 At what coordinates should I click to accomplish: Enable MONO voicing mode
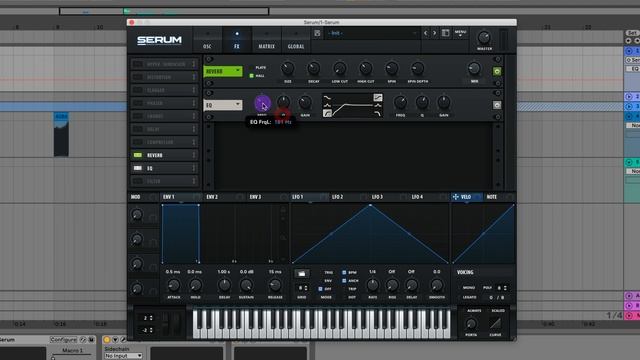point(469,288)
